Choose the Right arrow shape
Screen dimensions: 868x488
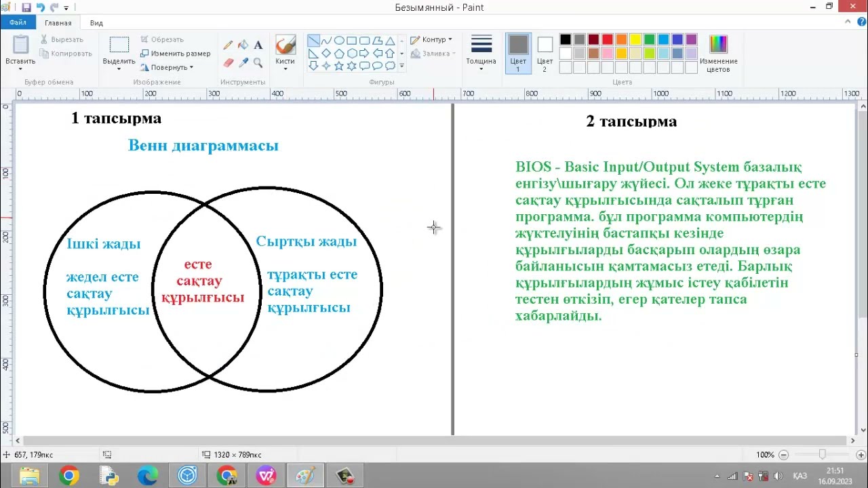(x=365, y=54)
